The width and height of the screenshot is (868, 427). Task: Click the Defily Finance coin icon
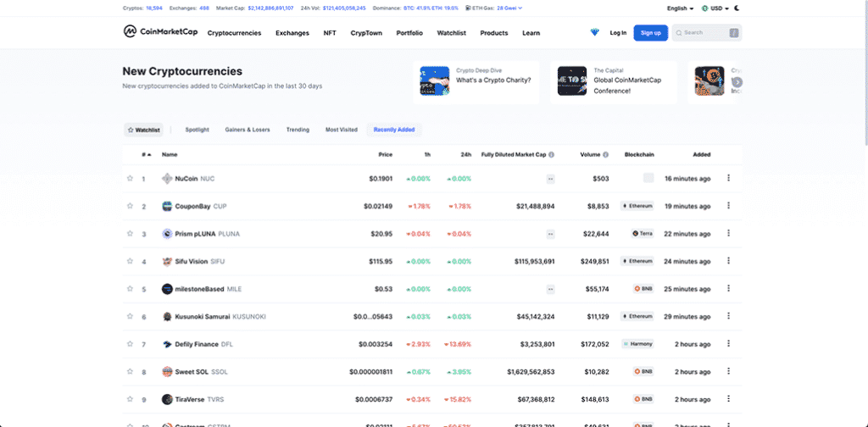pyautogui.click(x=167, y=344)
